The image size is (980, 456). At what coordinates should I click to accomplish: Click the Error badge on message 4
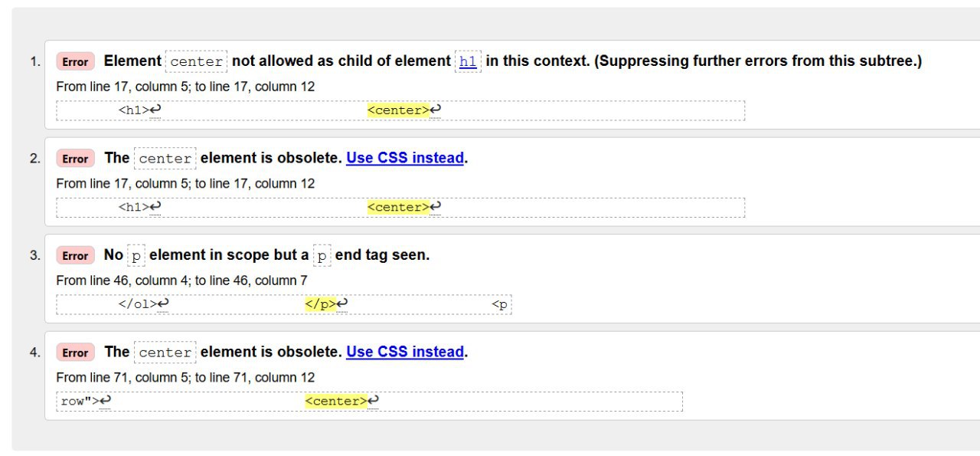tap(75, 353)
